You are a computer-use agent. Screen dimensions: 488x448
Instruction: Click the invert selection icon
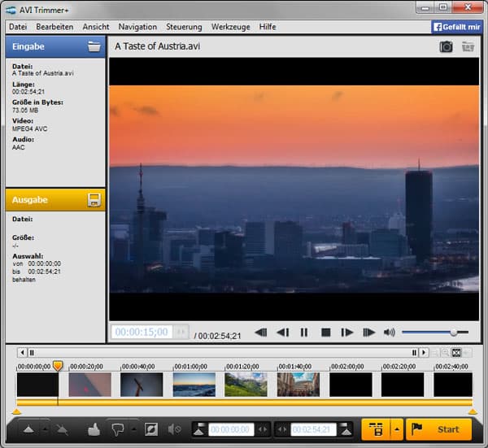(150, 428)
